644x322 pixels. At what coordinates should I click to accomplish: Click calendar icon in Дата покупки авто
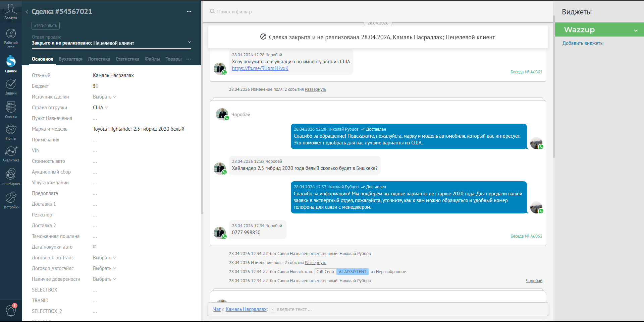95,247
